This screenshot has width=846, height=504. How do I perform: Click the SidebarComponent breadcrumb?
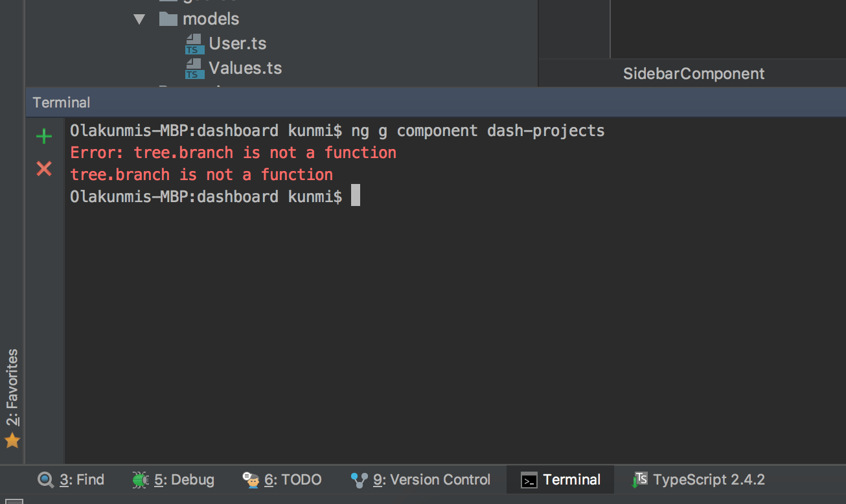[x=693, y=74]
